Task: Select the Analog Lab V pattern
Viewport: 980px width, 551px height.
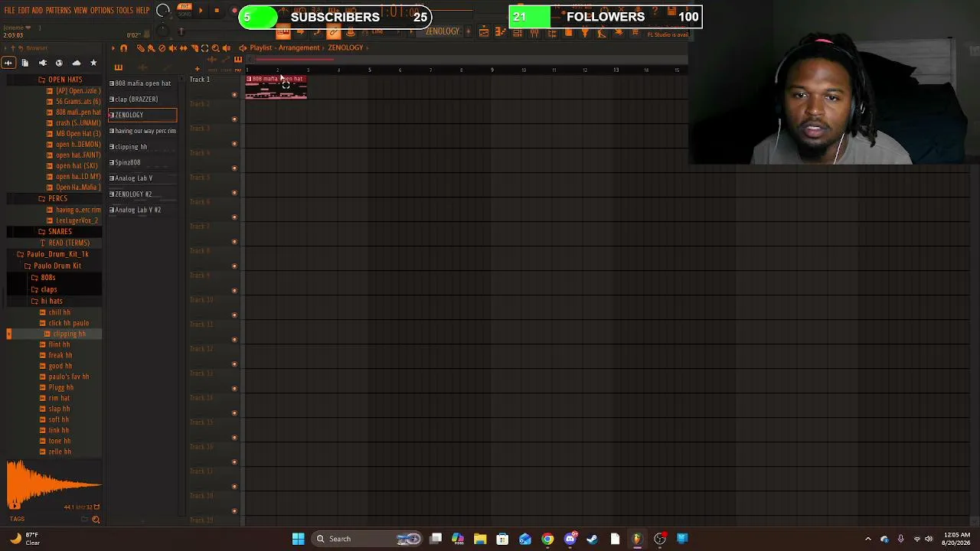Action: (x=142, y=178)
